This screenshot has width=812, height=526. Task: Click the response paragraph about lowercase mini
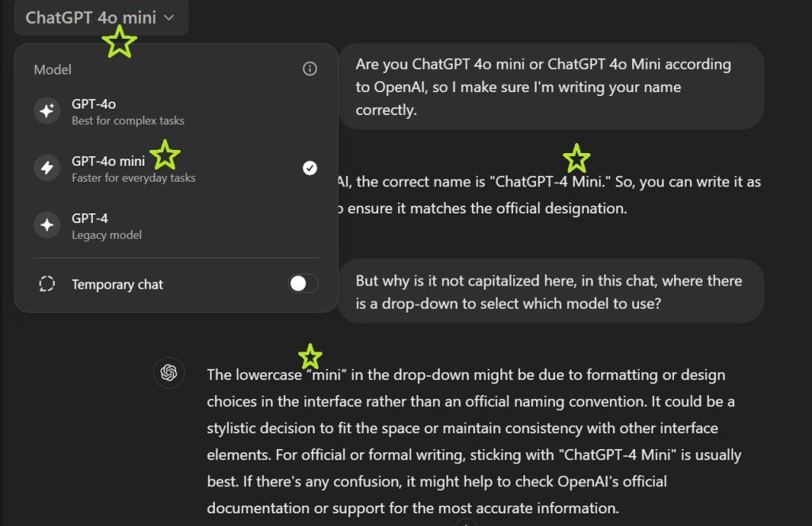click(x=473, y=440)
